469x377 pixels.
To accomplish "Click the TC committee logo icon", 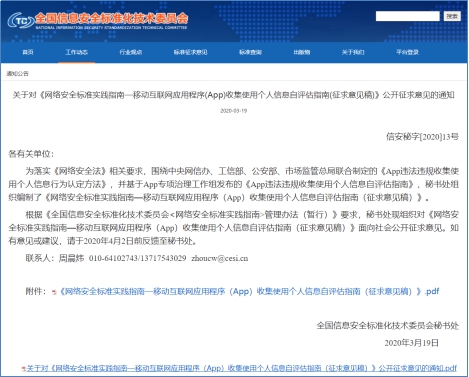I will (20, 20).
